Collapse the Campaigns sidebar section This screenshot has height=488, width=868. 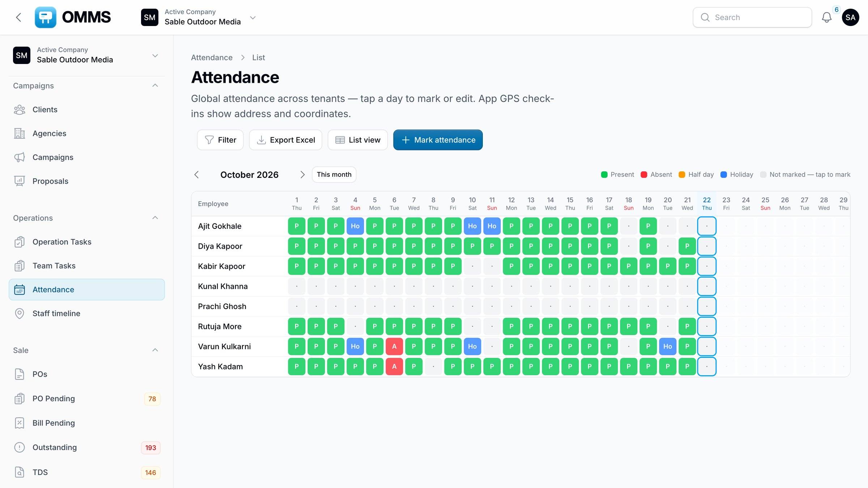click(155, 86)
